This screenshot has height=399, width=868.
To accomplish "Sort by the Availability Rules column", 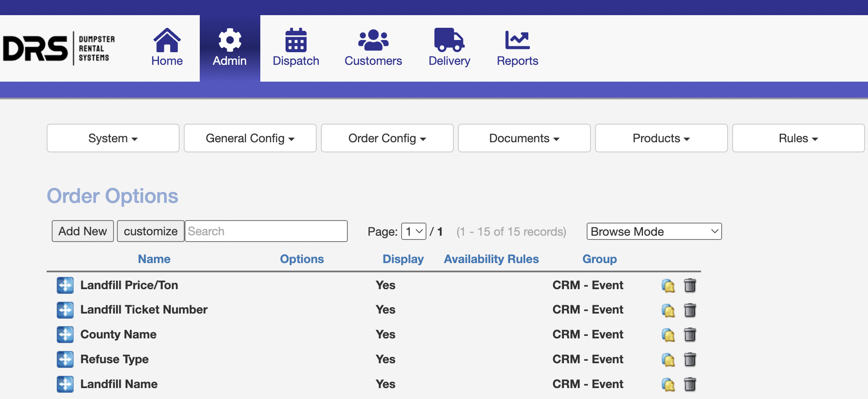I will [x=491, y=259].
